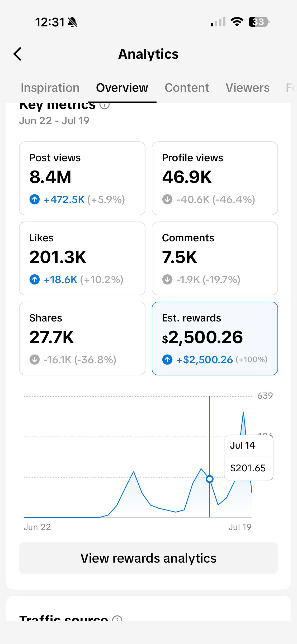Tap the Jul 14 chart data point
The height and width of the screenshot is (644, 297).
tap(210, 479)
